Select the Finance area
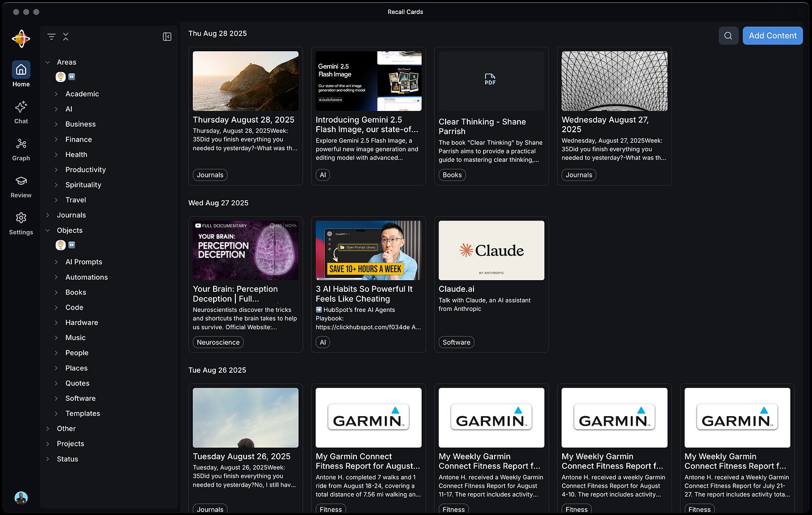812x515 pixels. 79,139
